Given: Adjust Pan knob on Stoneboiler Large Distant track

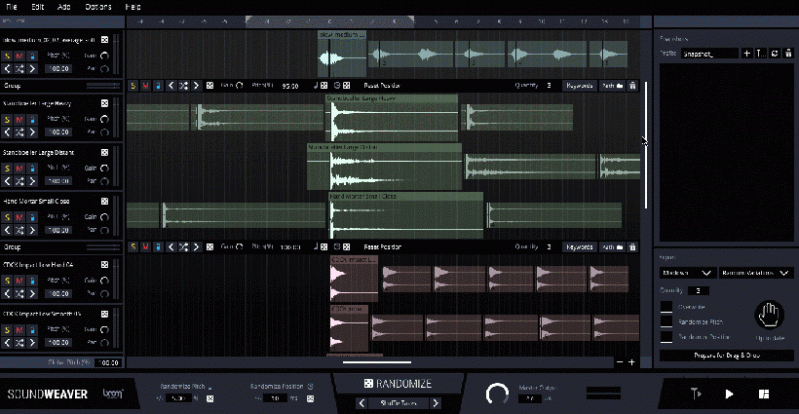Looking at the screenshot, I should [104, 181].
